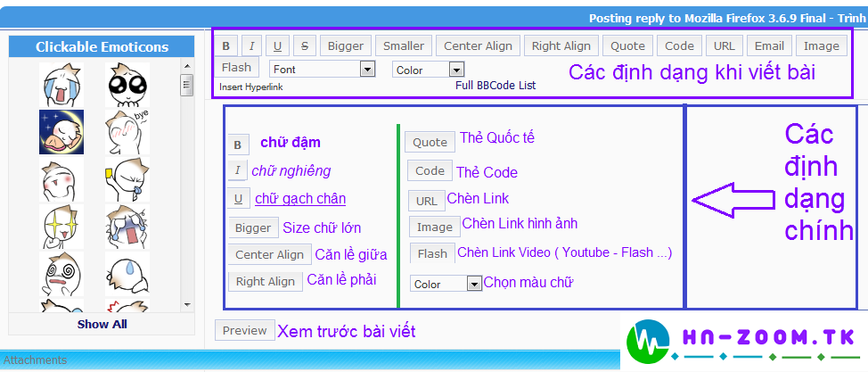The image size is (868, 372).
Task: Click the emoticon list scroll-up arrow
Action: (187, 67)
